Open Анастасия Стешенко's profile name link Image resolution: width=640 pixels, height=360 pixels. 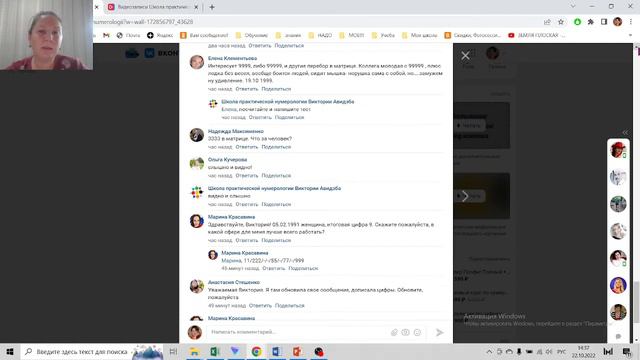pyautogui.click(x=234, y=282)
